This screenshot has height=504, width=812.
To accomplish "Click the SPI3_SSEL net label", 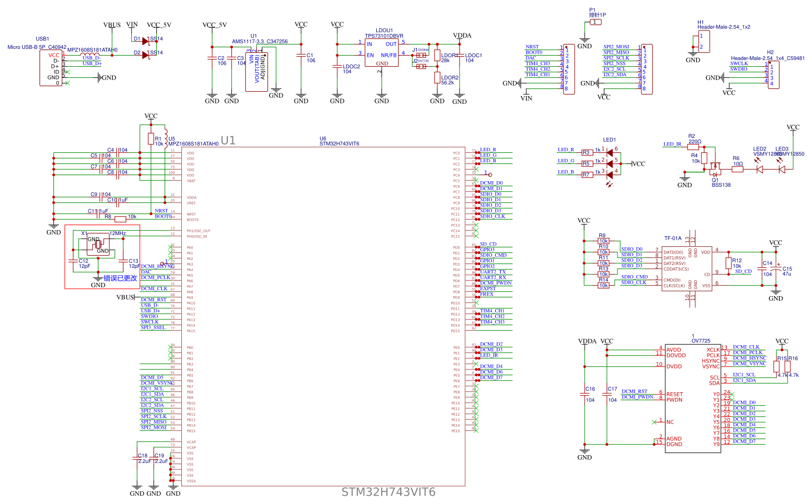I will 153,327.
